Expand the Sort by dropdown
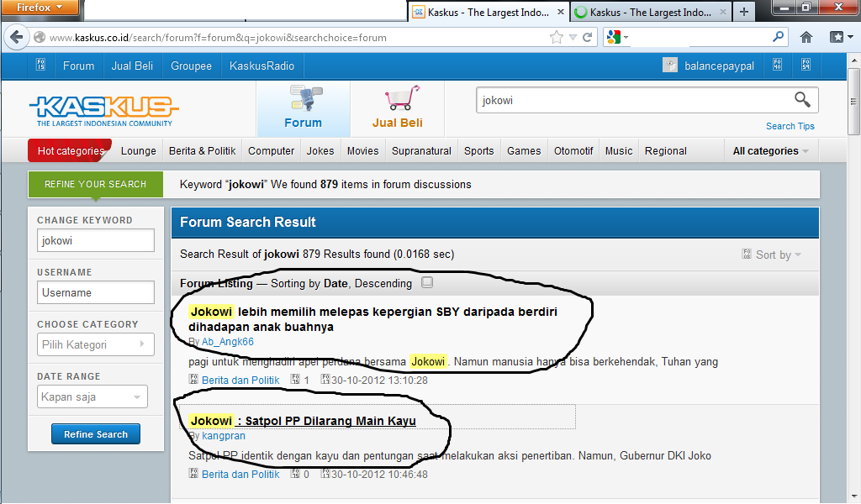Screen dimensions: 861x504 [x=772, y=255]
